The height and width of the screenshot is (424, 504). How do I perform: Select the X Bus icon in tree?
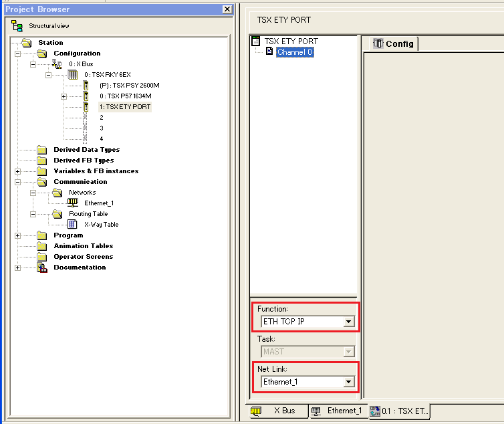(57, 64)
